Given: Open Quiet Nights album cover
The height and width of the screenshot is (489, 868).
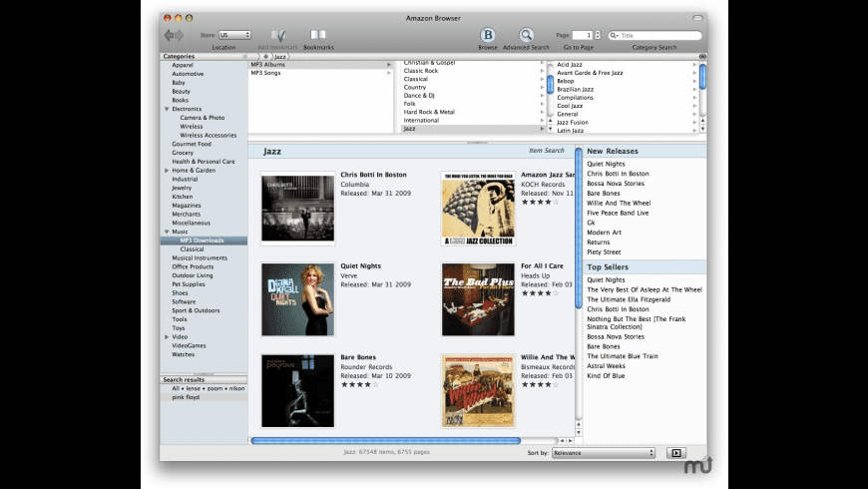Looking at the screenshot, I should 298,299.
